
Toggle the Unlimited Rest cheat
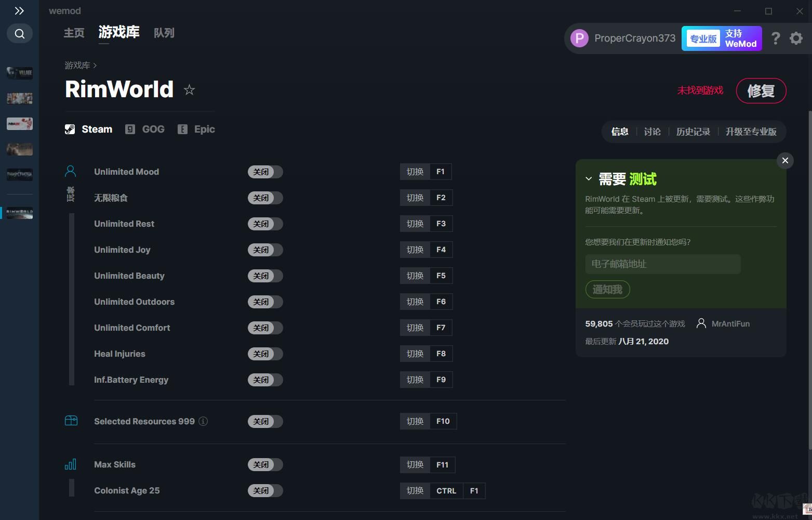(x=265, y=224)
